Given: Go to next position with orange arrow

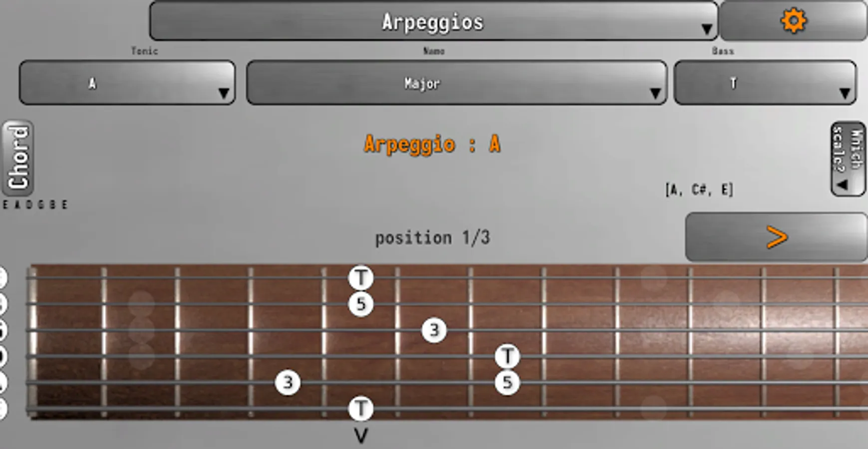Looking at the screenshot, I should point(776,237).
